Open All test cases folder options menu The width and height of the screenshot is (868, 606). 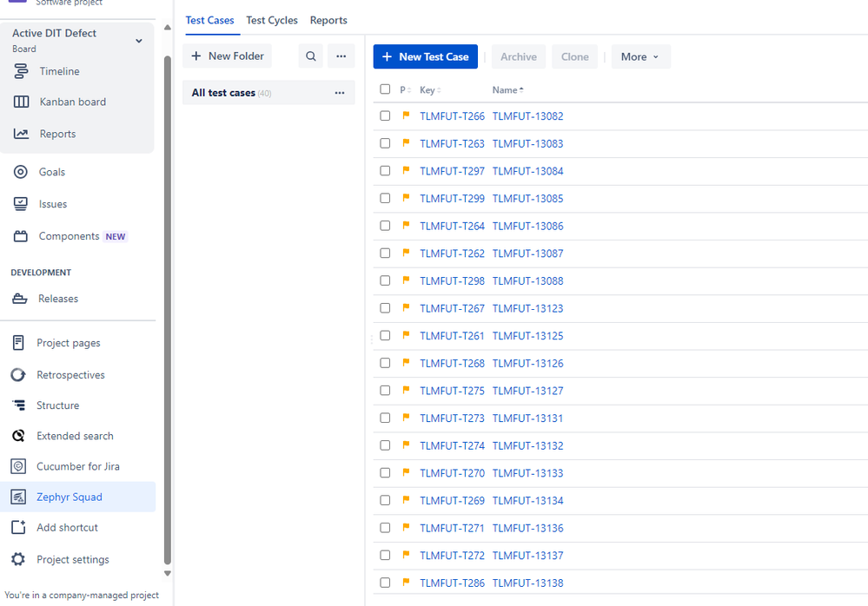click(x=340, y=93)
